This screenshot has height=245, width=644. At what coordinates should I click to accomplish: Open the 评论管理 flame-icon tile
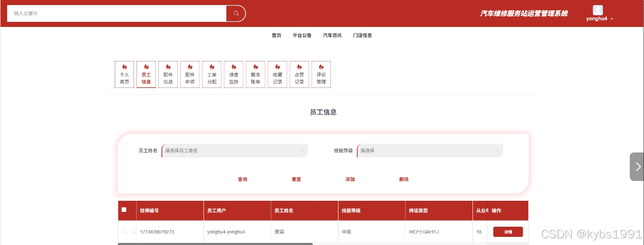pos(321,74)
